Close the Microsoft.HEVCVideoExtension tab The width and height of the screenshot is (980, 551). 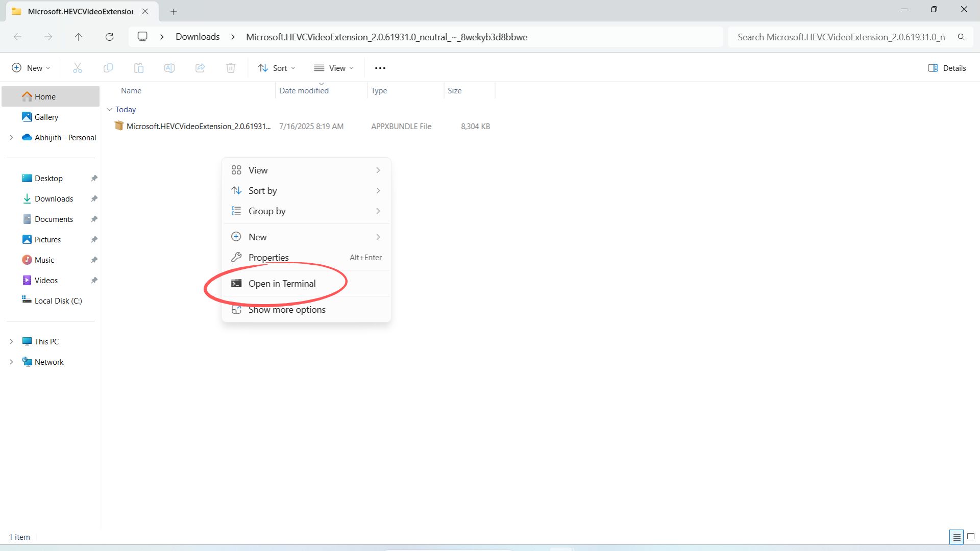[x=145, y=11]
